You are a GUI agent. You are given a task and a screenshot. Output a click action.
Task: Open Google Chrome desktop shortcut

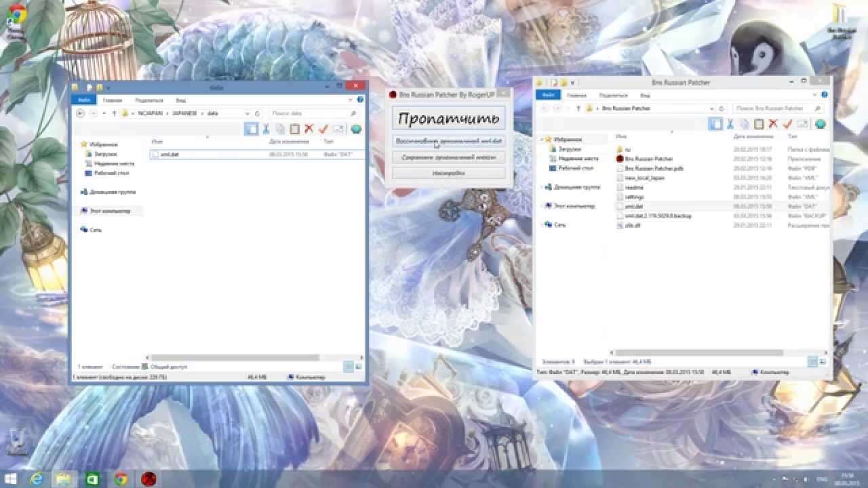(x=16, y=20)
